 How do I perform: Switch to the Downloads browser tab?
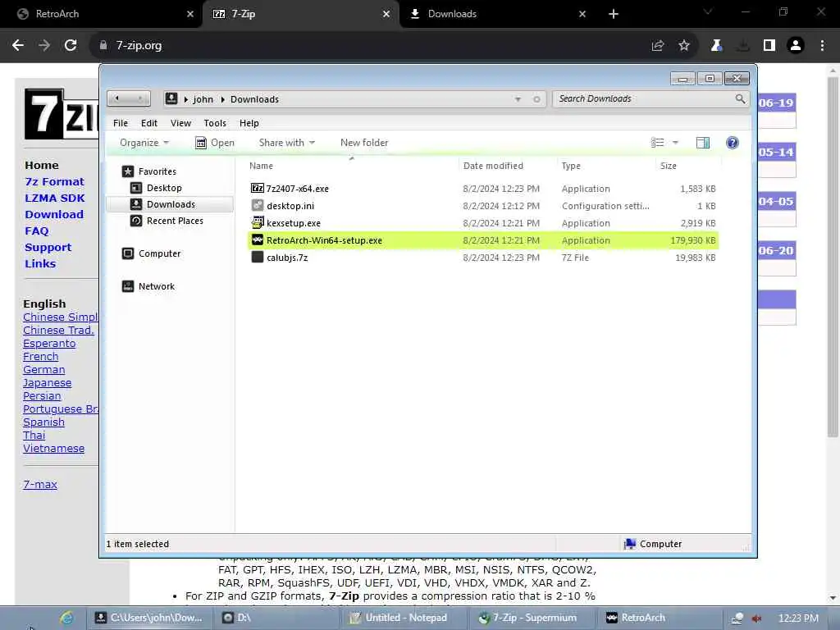click(495, 14)
